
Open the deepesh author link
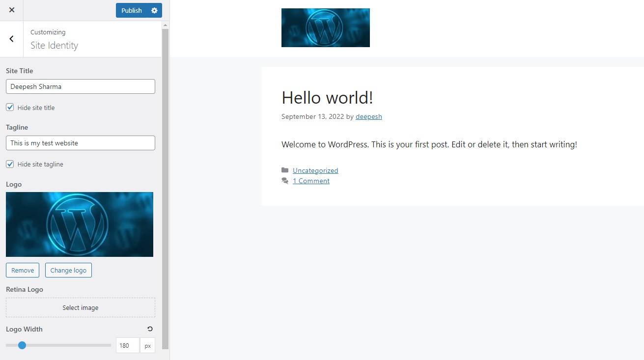[368, 116]
